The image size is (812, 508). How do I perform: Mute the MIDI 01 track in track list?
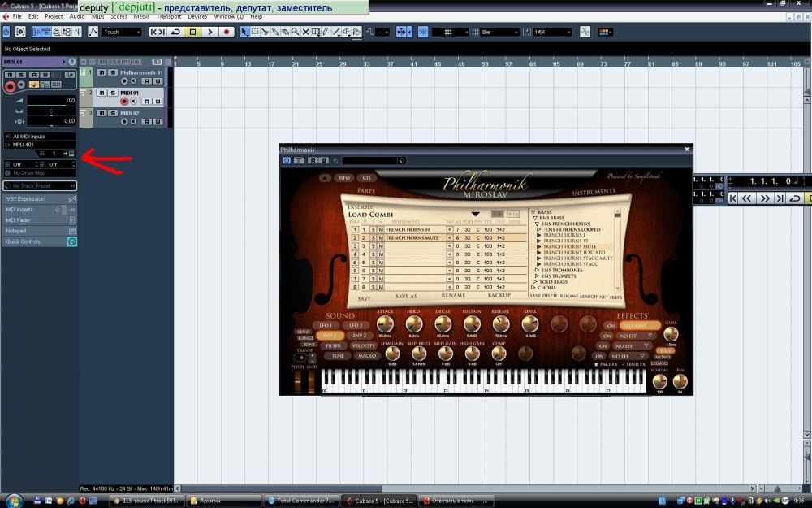click(101, 93)
